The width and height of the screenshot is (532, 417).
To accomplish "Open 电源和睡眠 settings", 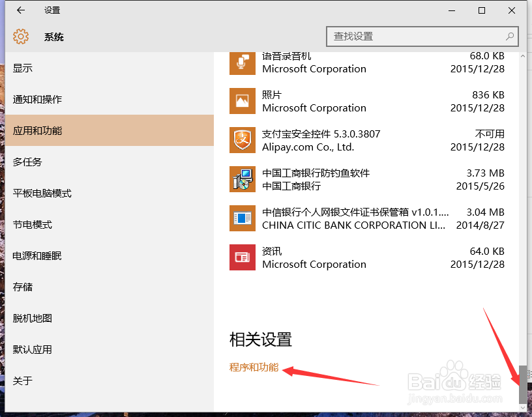I will coord(110,255).
